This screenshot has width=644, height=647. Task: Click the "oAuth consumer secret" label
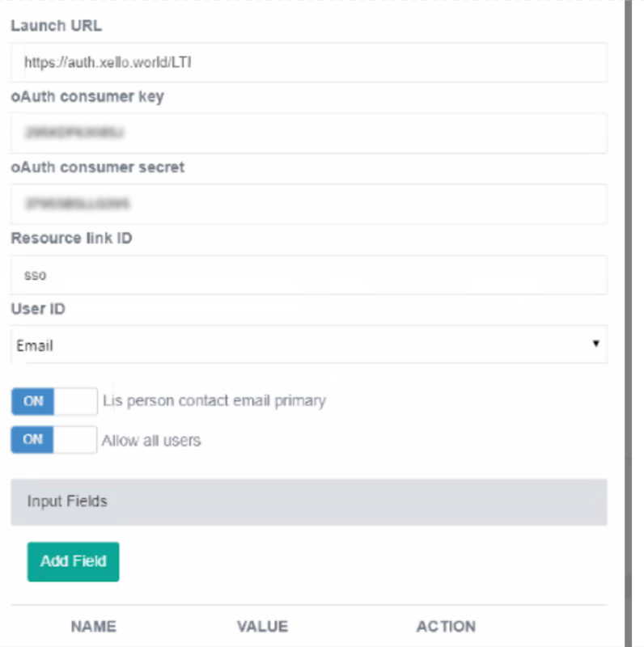click(97, 167)
